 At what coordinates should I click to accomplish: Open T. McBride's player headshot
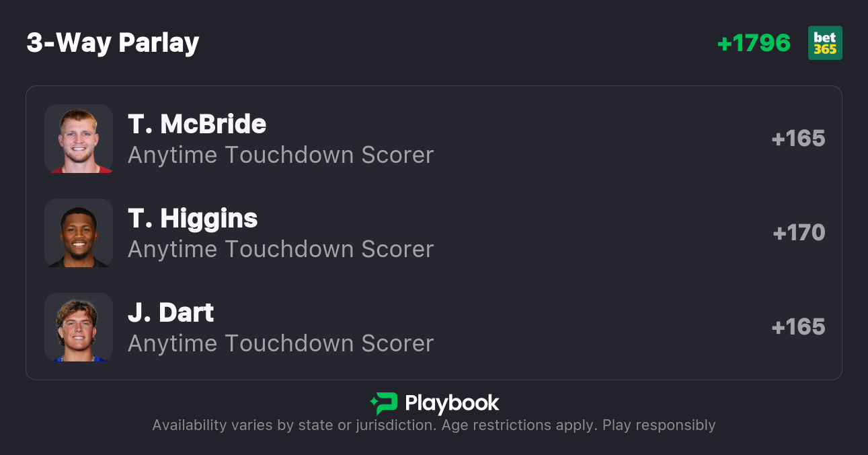pos(79,139)
